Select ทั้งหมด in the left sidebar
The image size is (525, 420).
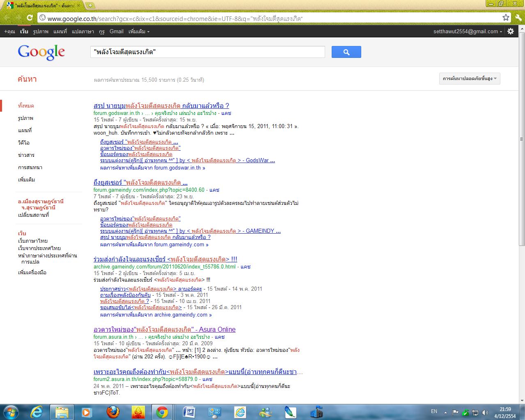tap(26, 106)
